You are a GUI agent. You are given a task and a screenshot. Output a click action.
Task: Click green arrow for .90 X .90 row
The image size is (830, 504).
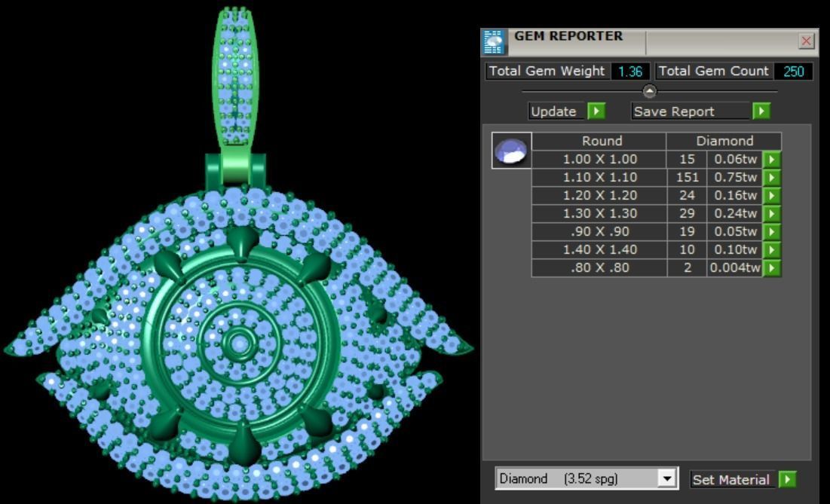(772, 231)
